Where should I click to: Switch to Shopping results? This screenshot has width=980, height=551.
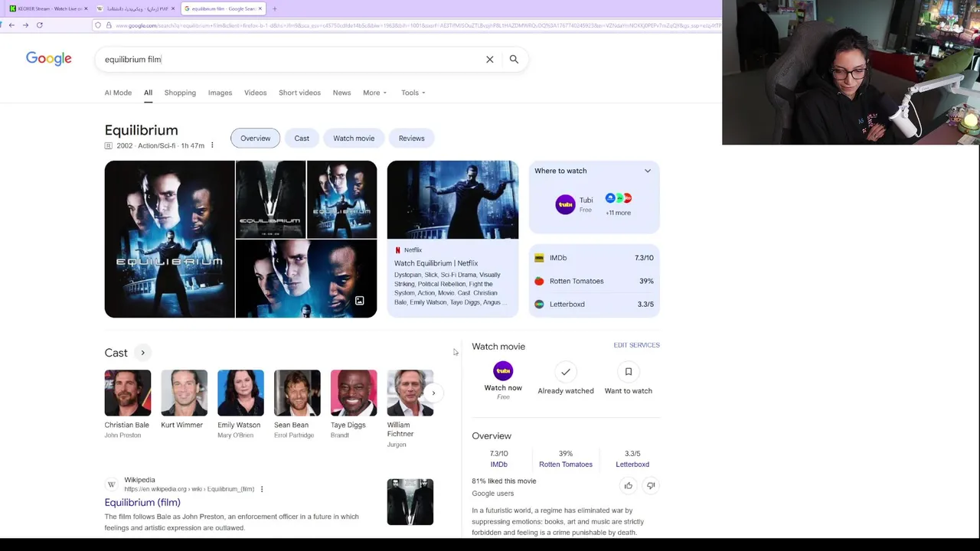tap(180, 93)
